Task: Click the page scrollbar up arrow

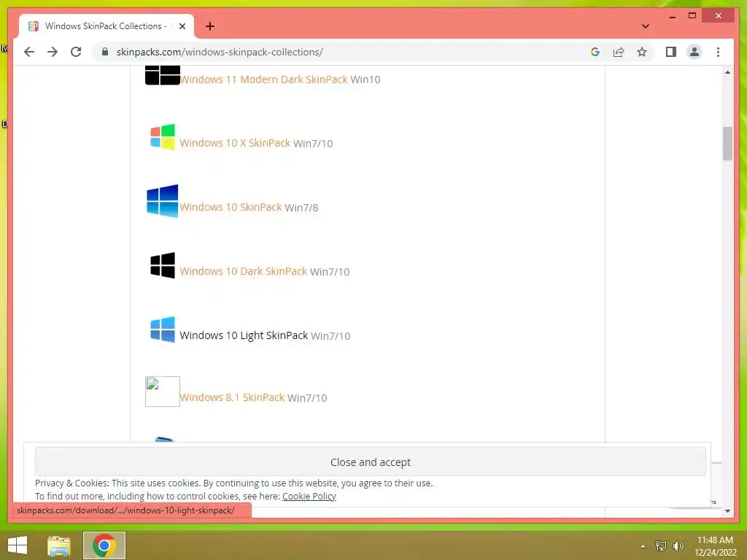Action: point(727,72)
